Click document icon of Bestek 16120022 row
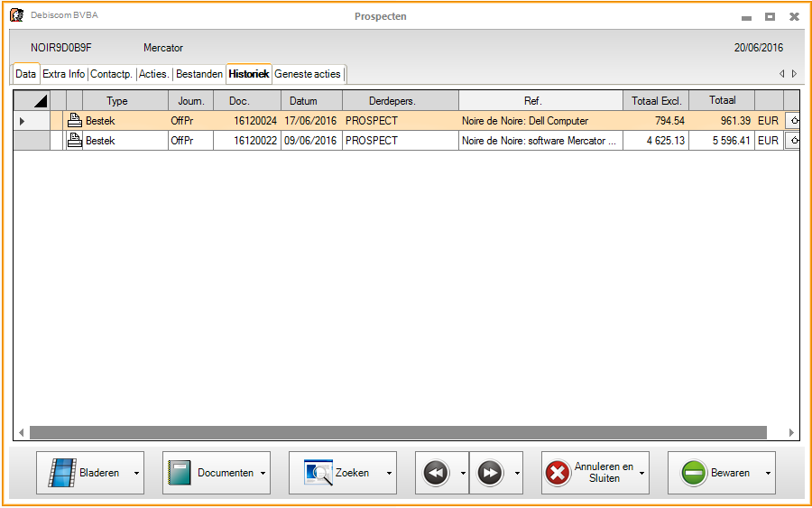Screen dimensions: 812x508 [75, 140]
